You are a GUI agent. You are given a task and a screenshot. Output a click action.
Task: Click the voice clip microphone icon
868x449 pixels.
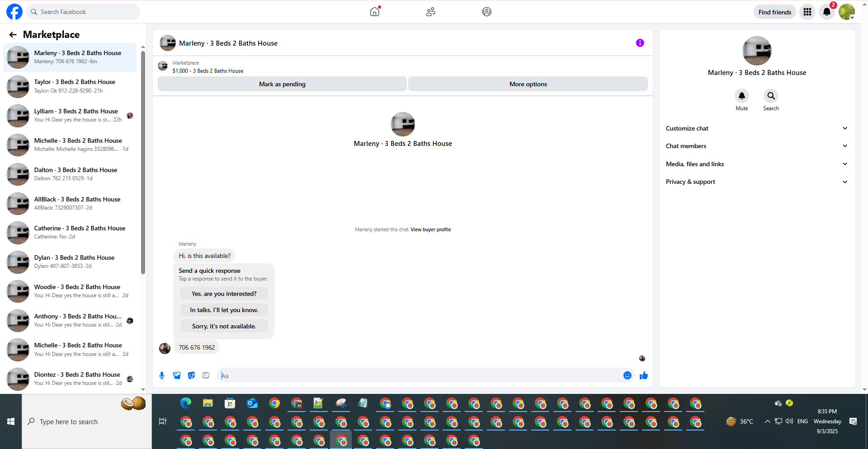[162, 375]
